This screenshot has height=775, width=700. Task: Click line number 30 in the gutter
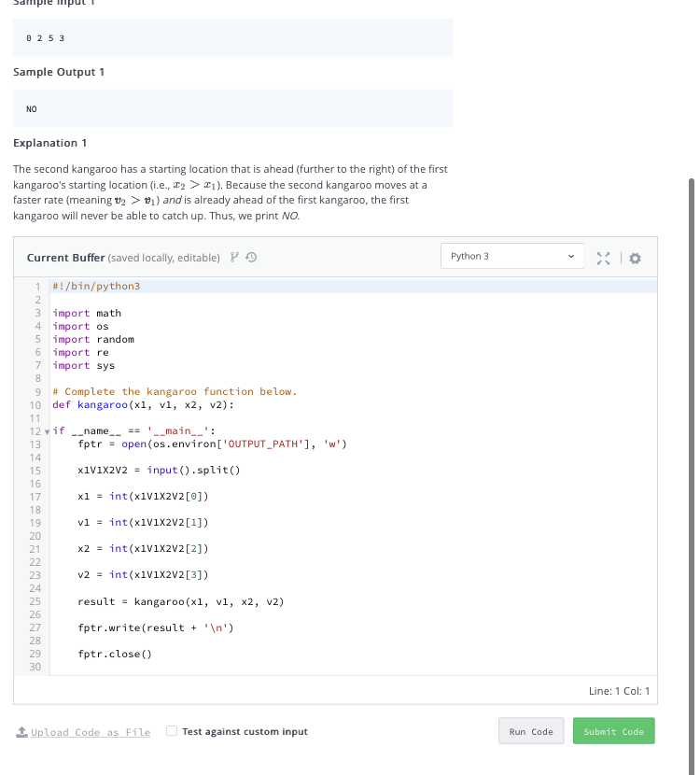(35, 667)
